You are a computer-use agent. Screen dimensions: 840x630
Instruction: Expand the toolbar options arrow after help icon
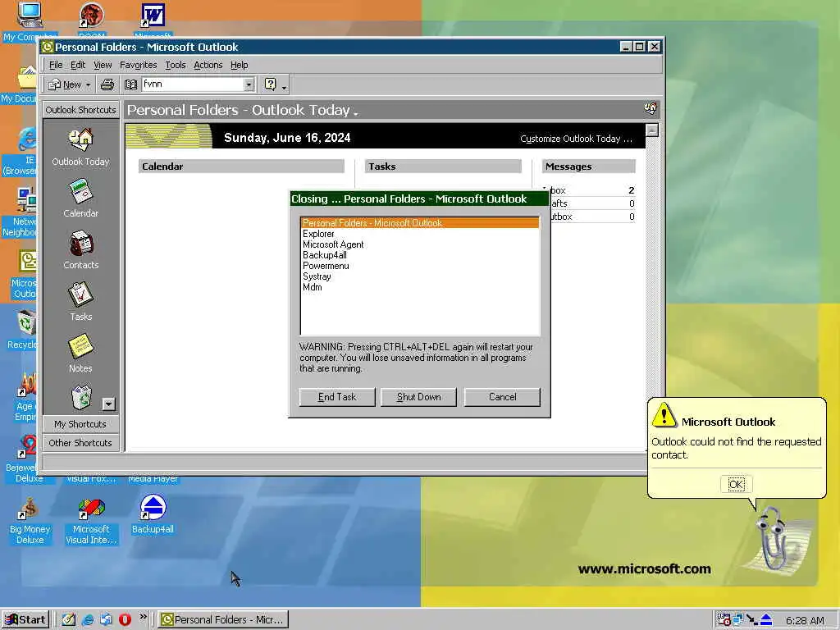point(284,87)
